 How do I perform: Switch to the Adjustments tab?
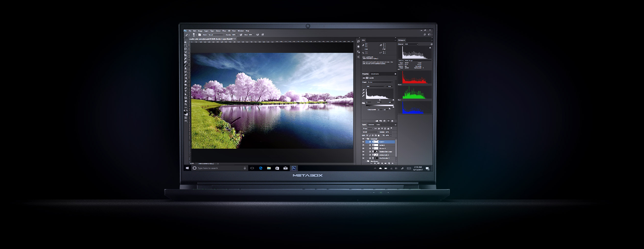pos(375,74)
